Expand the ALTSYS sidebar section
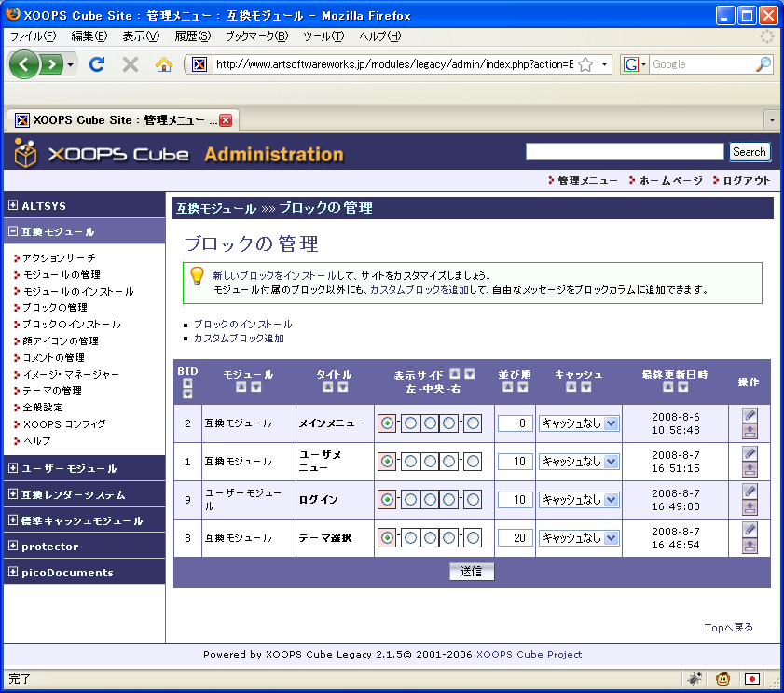The image size is (784, 693). click(13, 206)
